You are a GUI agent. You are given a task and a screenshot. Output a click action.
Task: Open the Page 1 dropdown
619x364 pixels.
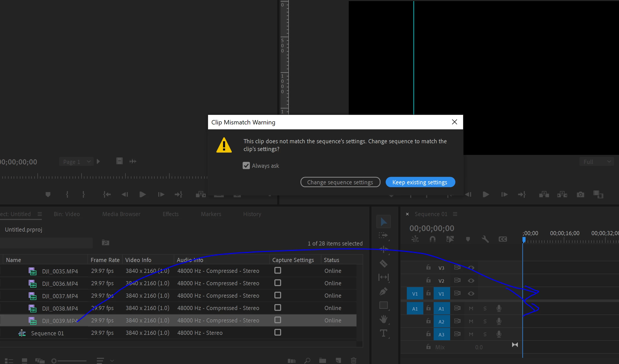76,162
